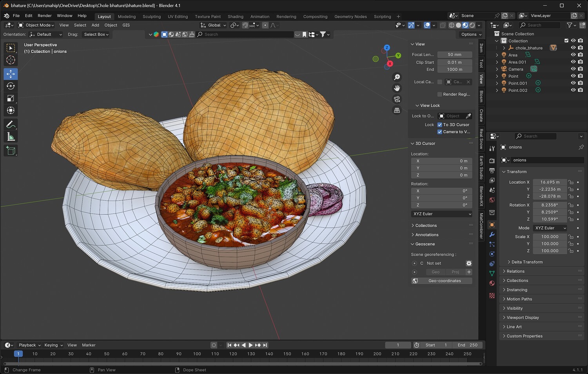Open the Modifiers wrench properties tab
This screenshot has width=588, height=374.
[492, 235]
